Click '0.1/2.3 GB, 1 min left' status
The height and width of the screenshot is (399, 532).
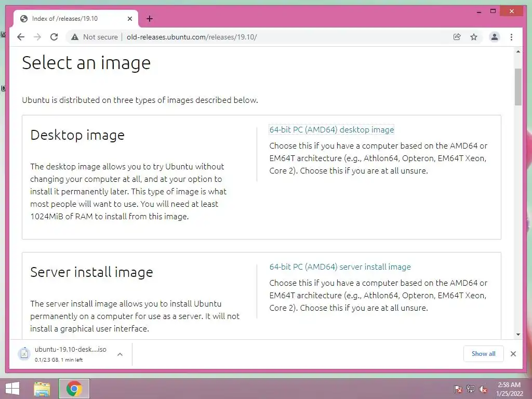(x=59, y=360)
